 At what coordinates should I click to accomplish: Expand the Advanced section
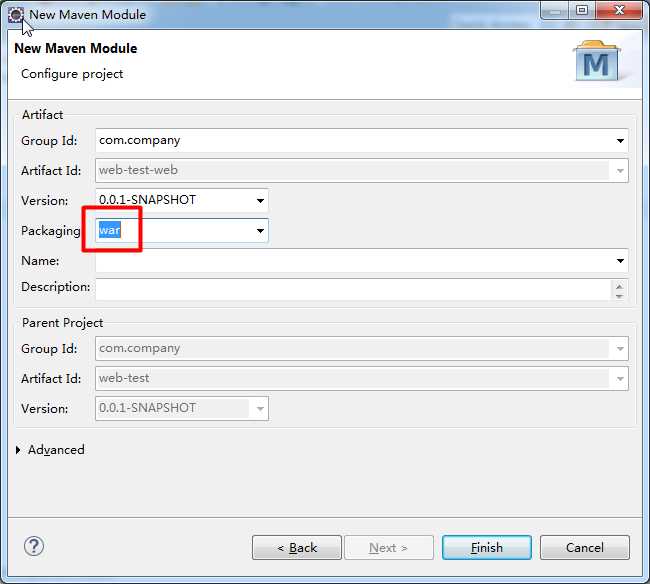[18, 450]
